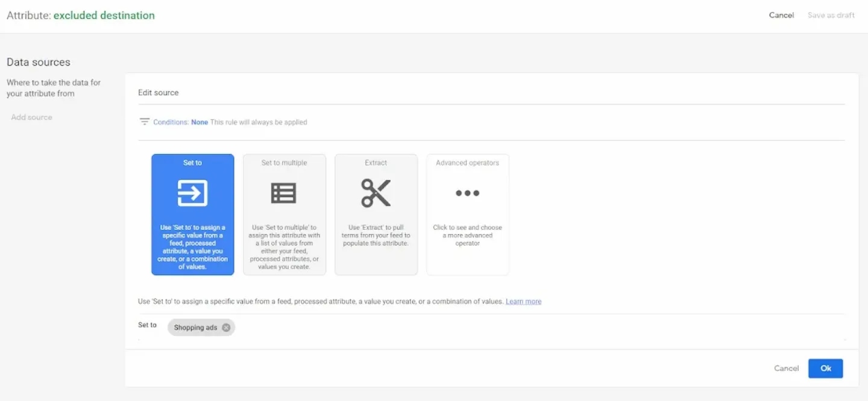Dismiss changes with the bottom Cancel button
Screen dimensions: 868x401
[x=786, y=368]
